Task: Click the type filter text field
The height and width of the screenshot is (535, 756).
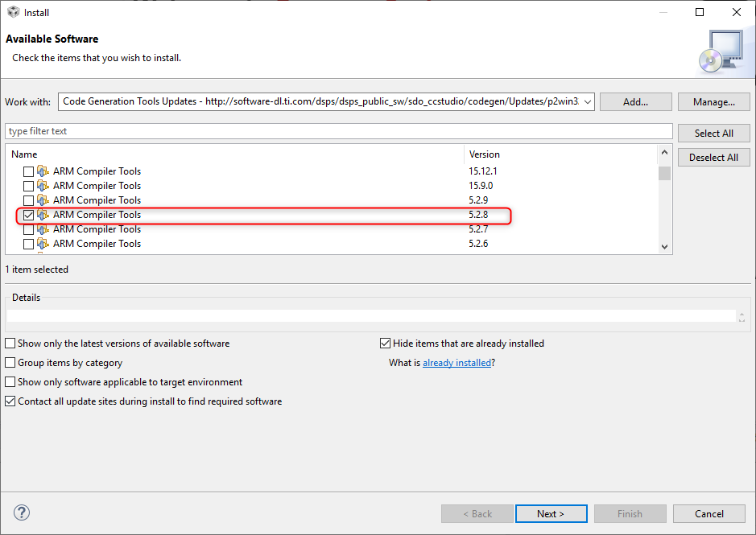Action: (338, 131)
